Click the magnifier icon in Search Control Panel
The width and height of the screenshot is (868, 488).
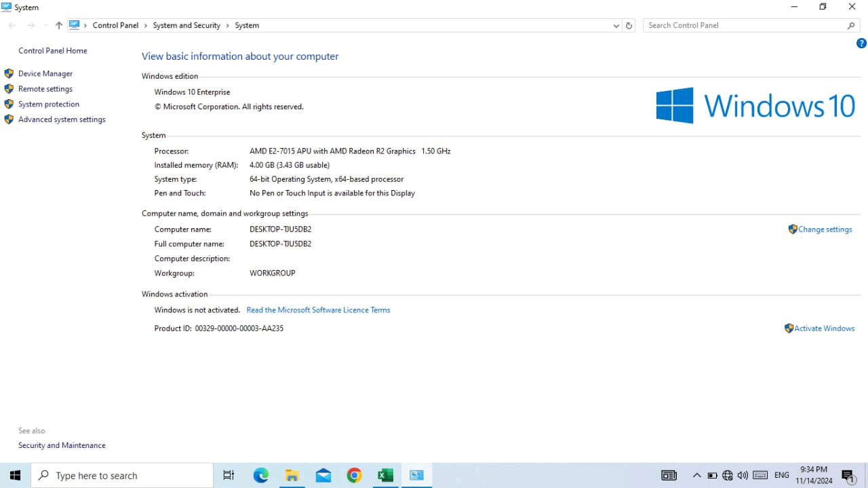(x=852, y=25)
